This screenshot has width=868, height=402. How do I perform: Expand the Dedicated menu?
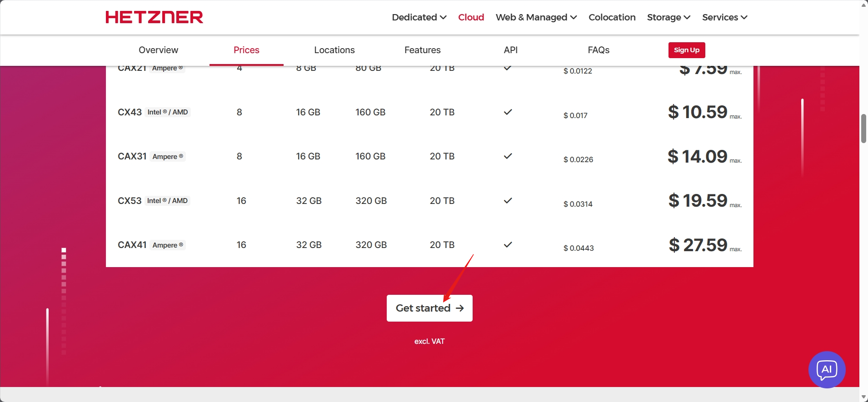click(419, 17)
